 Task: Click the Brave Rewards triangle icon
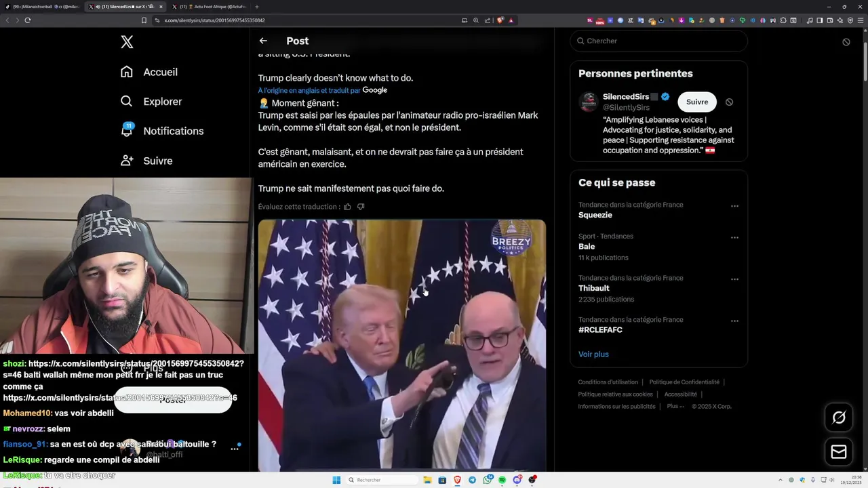click(511, 20)
